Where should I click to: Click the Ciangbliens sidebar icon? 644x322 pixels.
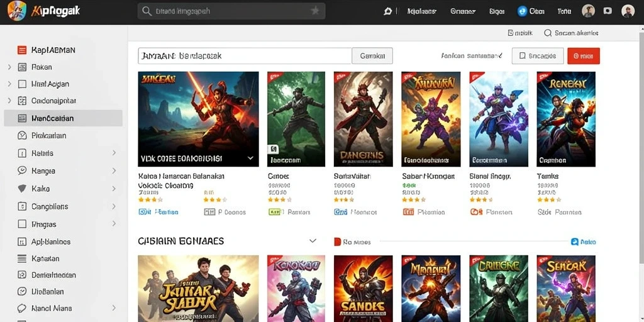(x=22, y=206)
